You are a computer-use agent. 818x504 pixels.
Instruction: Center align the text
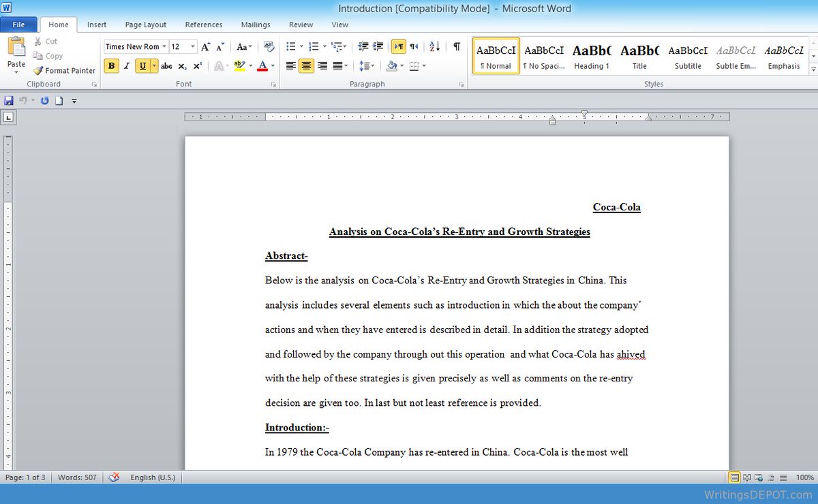point(307,66)
